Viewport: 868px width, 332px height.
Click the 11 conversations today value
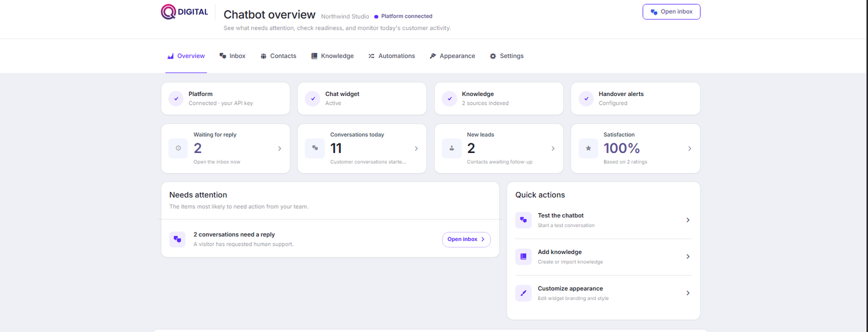pyautogui.click(x=336, y=148)
